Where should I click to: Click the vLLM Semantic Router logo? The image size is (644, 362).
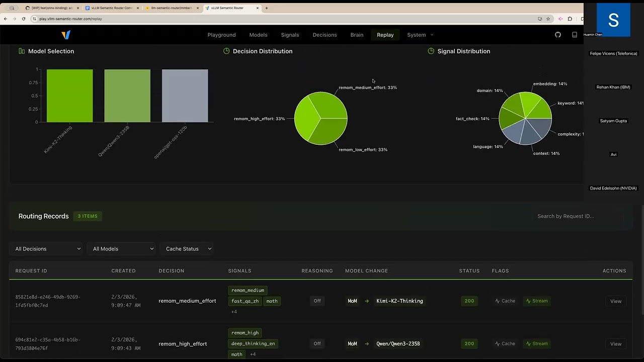pyautogui.click(x=66, y=35)
